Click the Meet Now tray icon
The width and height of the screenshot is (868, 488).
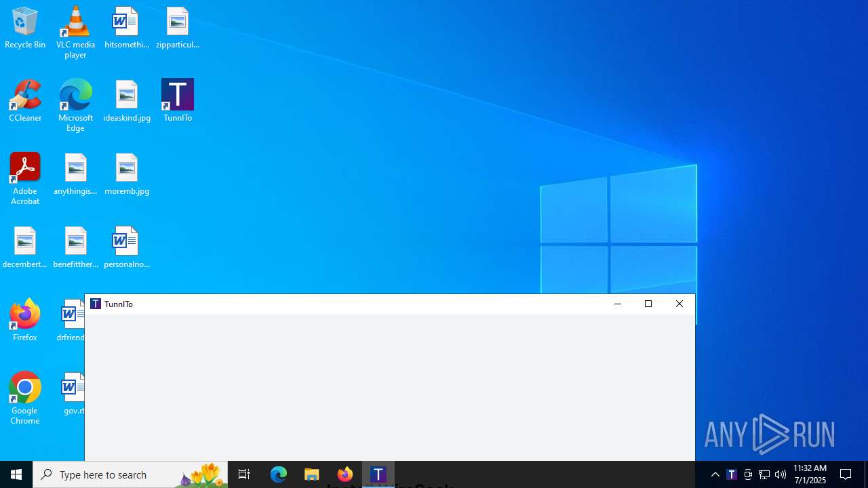tap(748, 474)
